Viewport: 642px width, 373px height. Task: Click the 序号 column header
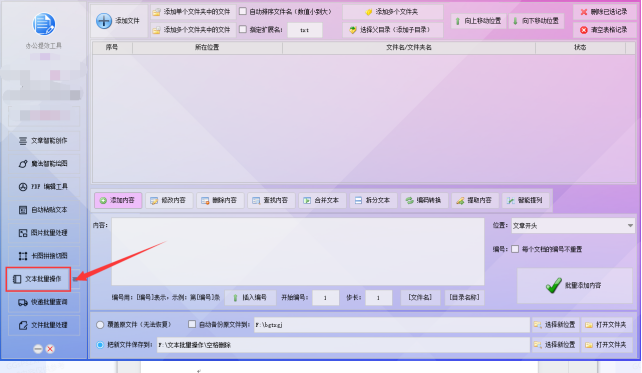click(112, 47)
